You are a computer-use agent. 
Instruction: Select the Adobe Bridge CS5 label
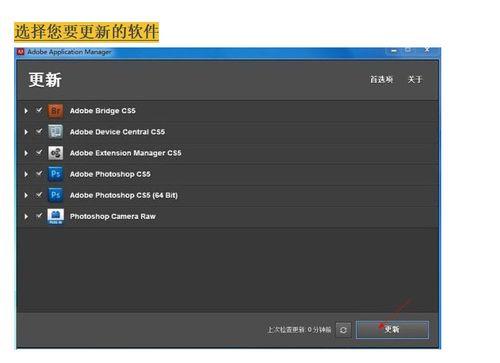[x=103, y=111]
